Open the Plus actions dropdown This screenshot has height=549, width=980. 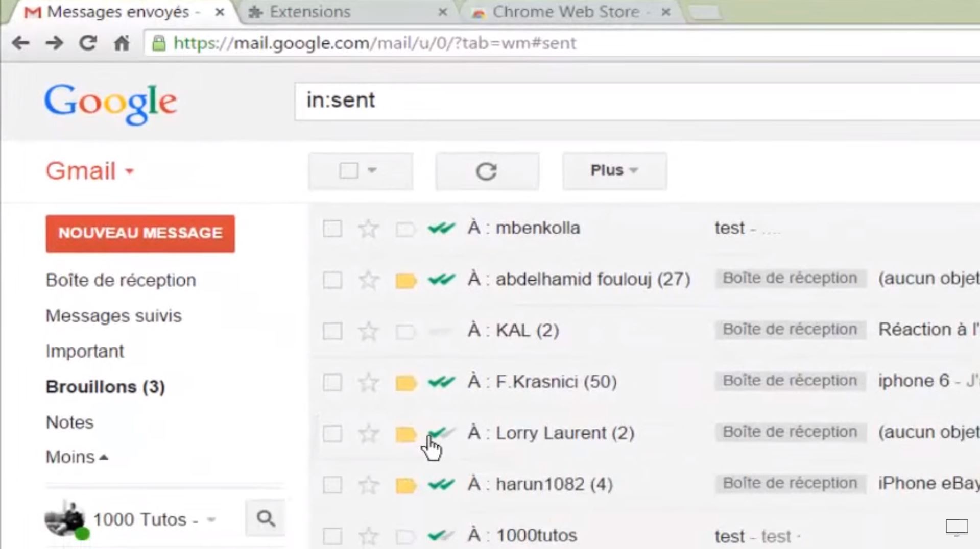pos(614,171)
